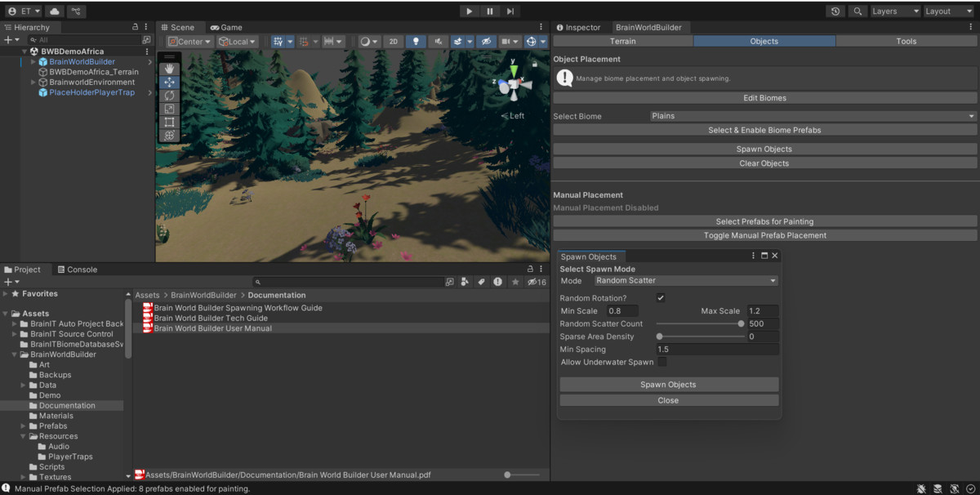The height and width of the screenshot is (495, 980).
Task: Click the Pause button
Action: pyautogui.click(x=490, y=11)
